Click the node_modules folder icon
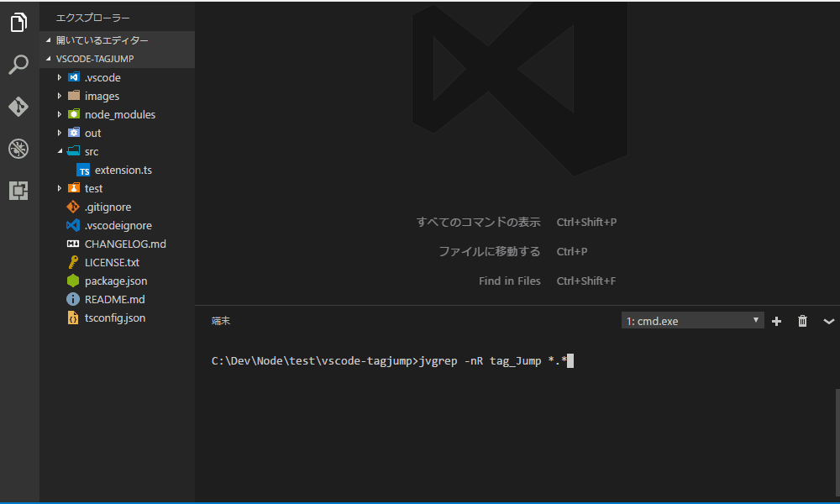 [x=74, y=114]
